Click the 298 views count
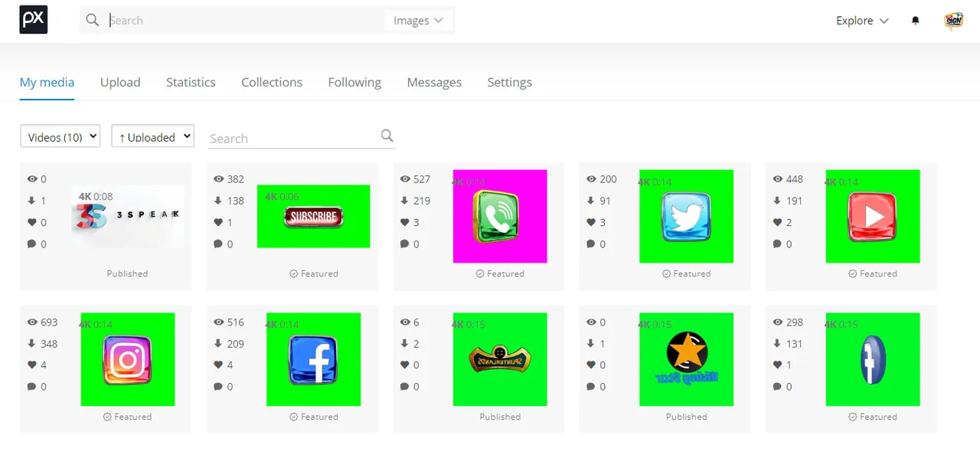 click(795, 322)
